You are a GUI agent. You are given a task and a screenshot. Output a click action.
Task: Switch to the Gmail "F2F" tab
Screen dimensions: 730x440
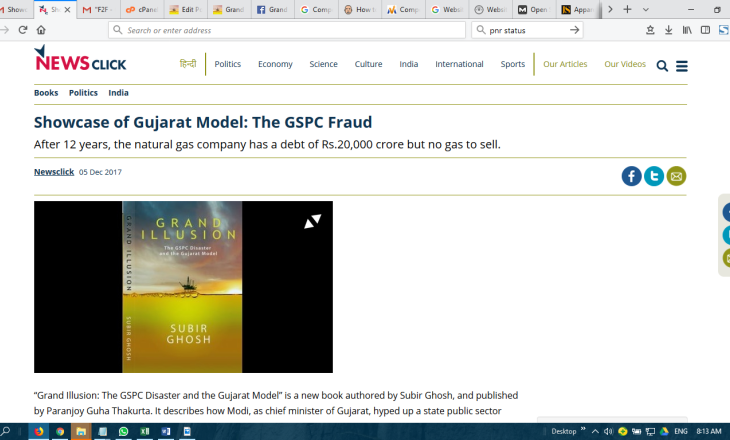(x=97, y=9)
